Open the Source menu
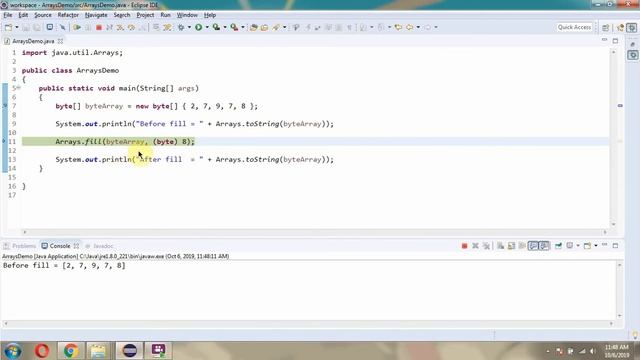The width and height of the screenshot is (640, 360). (x=43, y=15)
